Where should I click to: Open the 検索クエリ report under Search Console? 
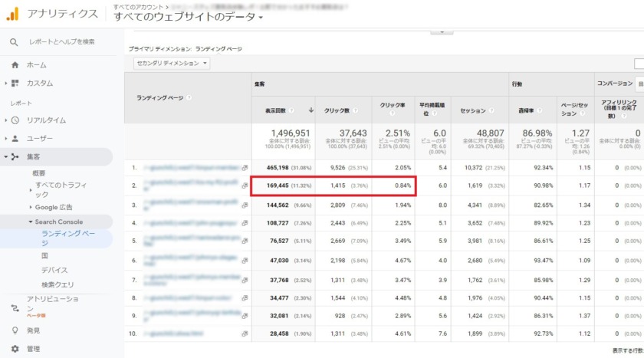pos(58,284)
